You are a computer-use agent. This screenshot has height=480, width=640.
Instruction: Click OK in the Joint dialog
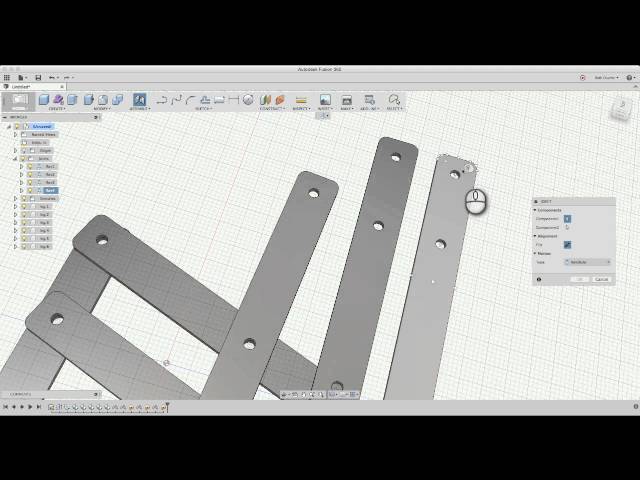click(x=579, y=280)
